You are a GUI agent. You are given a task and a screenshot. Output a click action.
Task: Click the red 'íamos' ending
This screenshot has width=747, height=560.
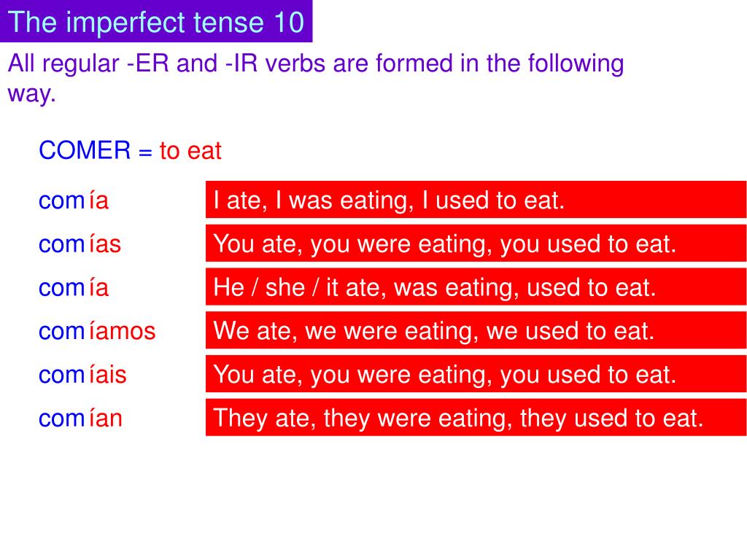click(123, 331)
